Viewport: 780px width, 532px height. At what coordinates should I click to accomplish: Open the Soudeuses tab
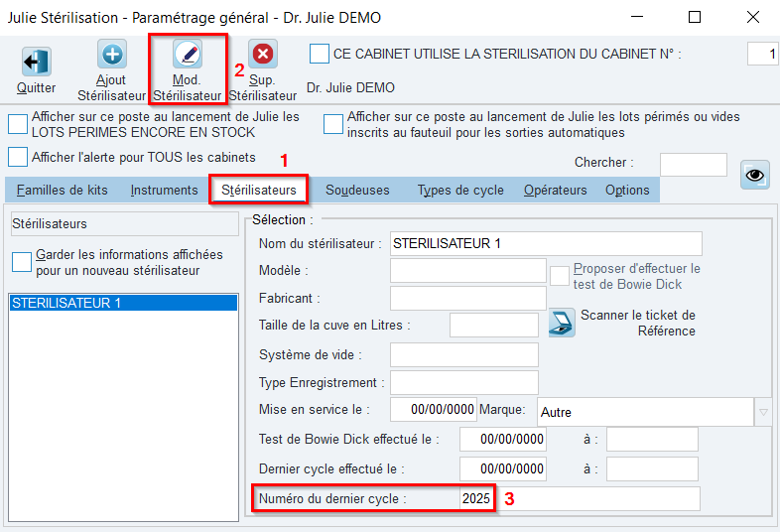(357, 191)
